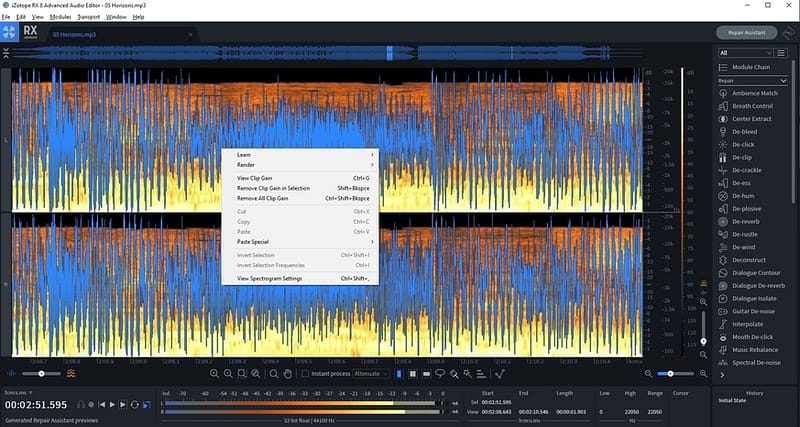Open the Mouth De-click module
The height and width of the screenshot is (427, 800).
coord(746,337)
